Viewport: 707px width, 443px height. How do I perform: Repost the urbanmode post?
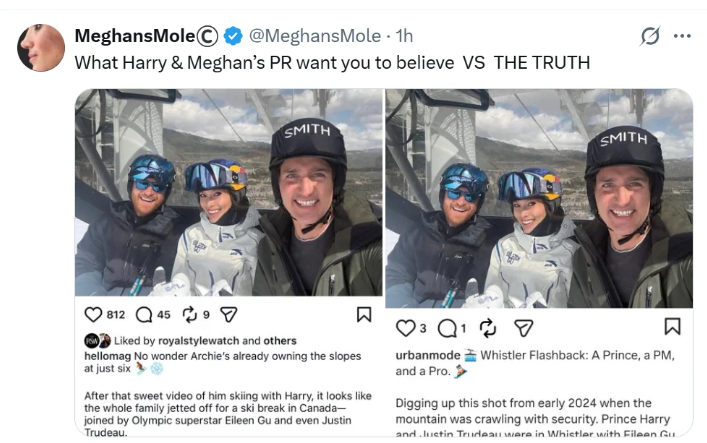[x=489, y=328]
